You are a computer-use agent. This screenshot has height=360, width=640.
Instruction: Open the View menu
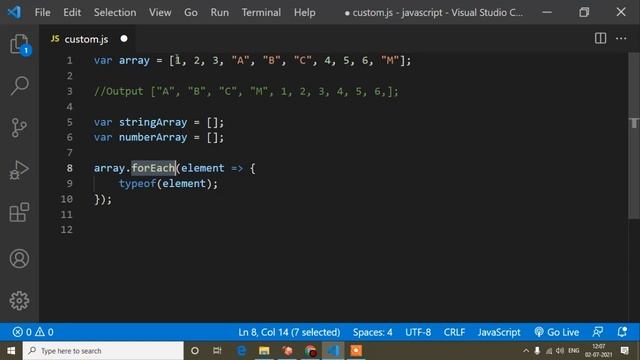click(160, 12)
